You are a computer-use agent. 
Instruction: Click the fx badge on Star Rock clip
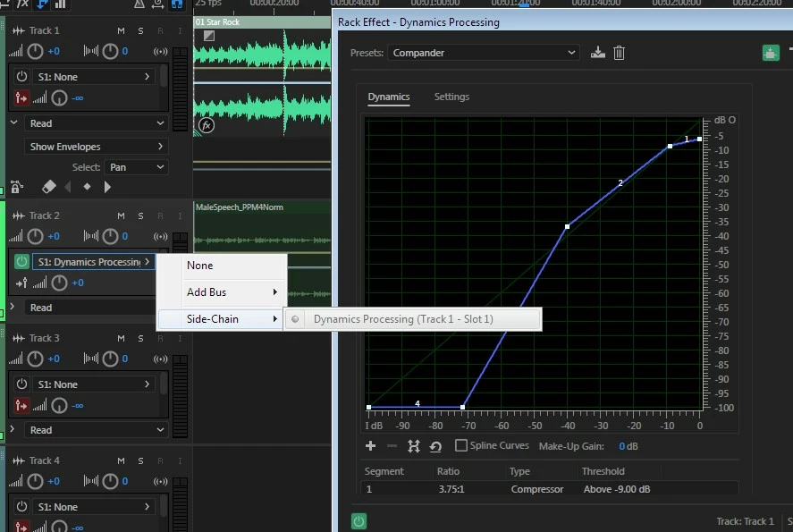click(x=207, y=125)
